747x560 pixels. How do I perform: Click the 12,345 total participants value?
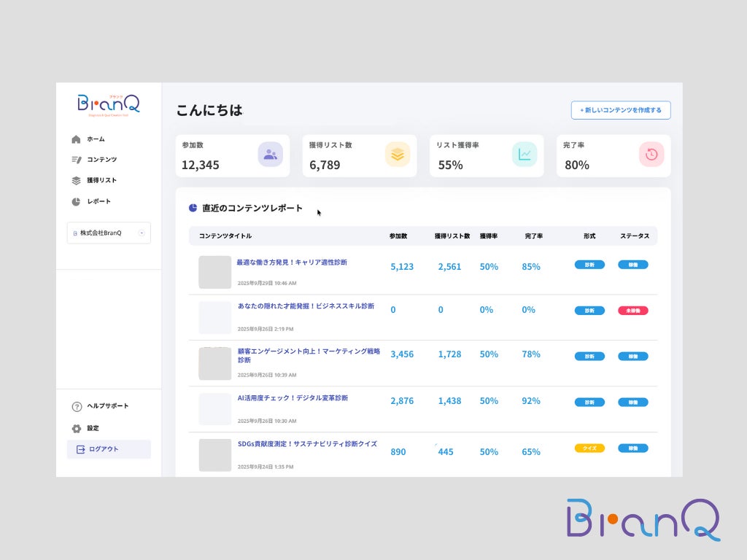(x=201, y=166)
